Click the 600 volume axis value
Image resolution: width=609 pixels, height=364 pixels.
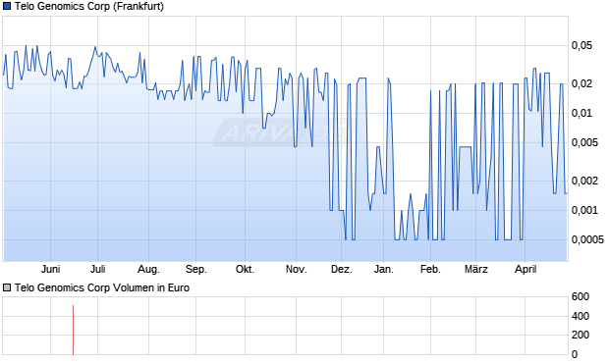(581, 297)
